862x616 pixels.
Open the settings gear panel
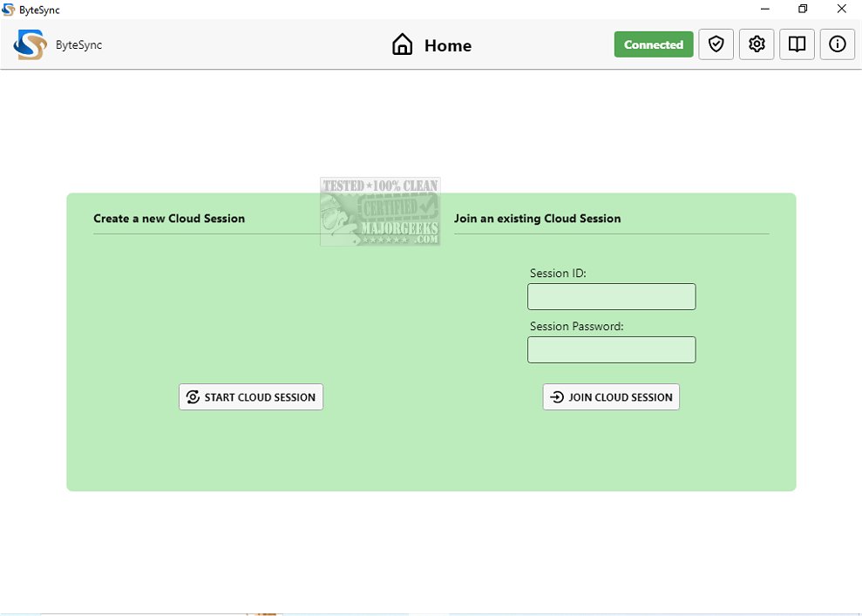(x=757, y=44)
